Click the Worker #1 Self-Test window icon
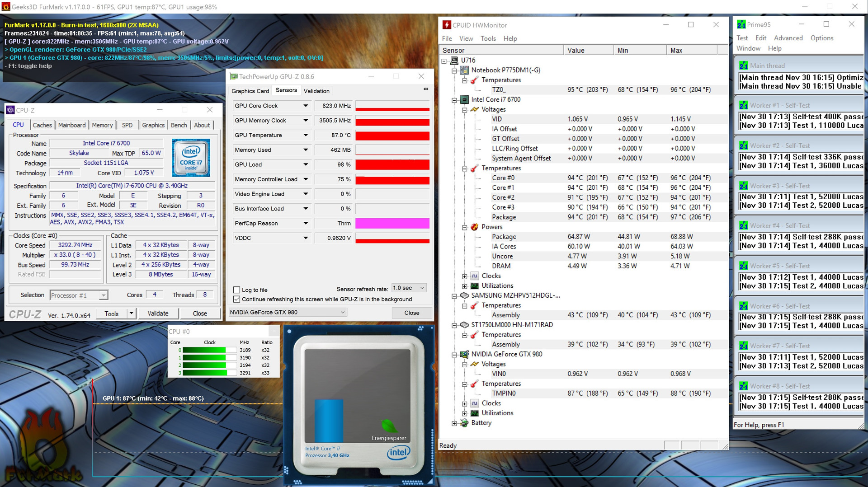This screenshot has width=868, height=487. [x=743, y=105]
